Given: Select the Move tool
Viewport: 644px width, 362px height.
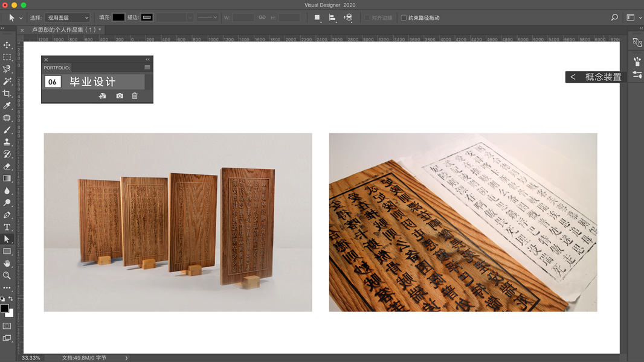Looking at the screenshot, I should pos(7,45).
